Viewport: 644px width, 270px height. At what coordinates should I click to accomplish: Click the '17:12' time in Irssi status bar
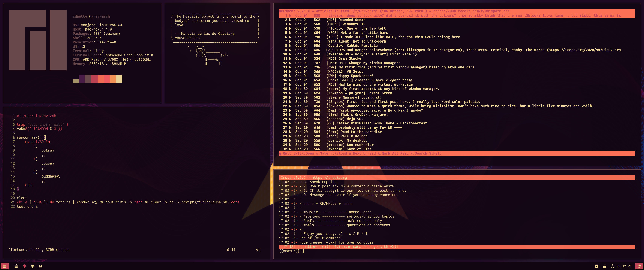288,247
